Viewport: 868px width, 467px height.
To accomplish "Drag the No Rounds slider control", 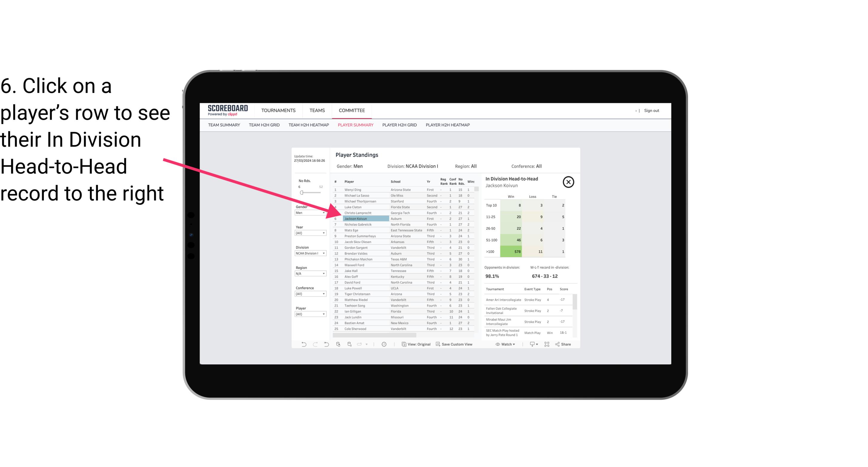I will click(301, 193).
